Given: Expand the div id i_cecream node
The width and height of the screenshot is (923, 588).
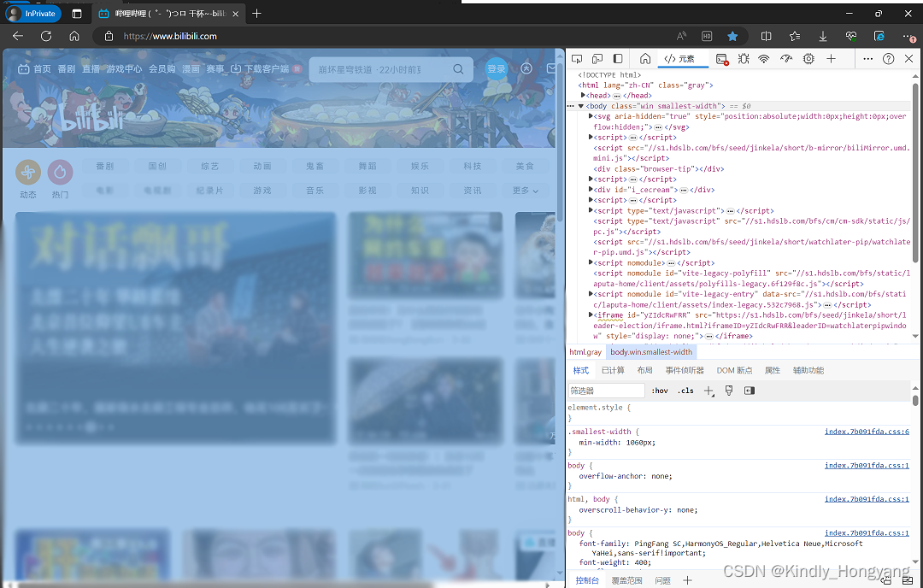Looking at the screenshot, I should click(591, 190).
